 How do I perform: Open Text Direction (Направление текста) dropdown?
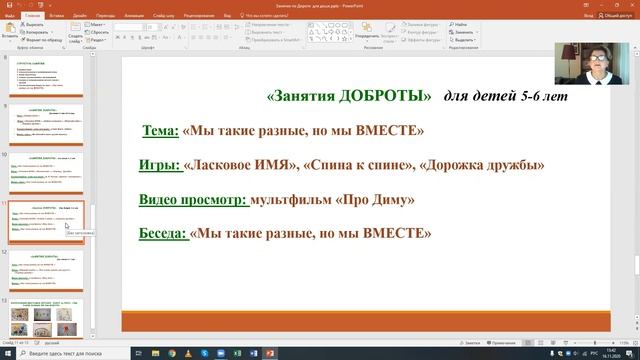(268, 24)
